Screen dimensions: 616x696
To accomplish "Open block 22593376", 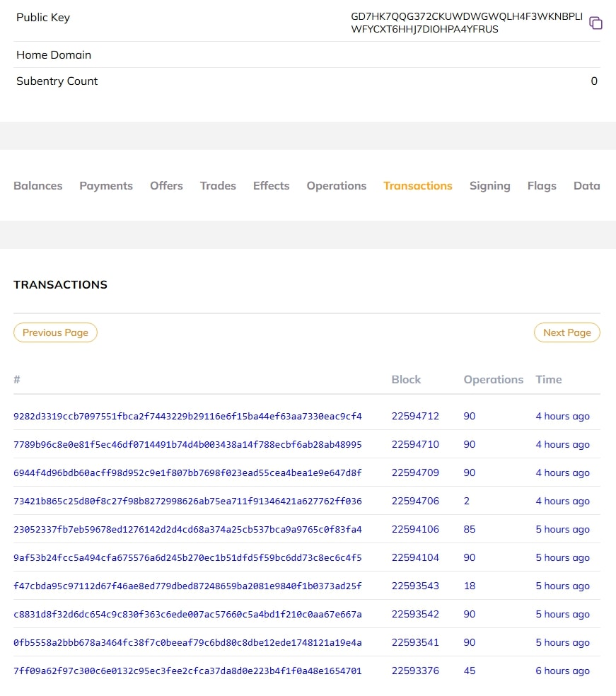I will pyautogui.click(x=415, y=671).
